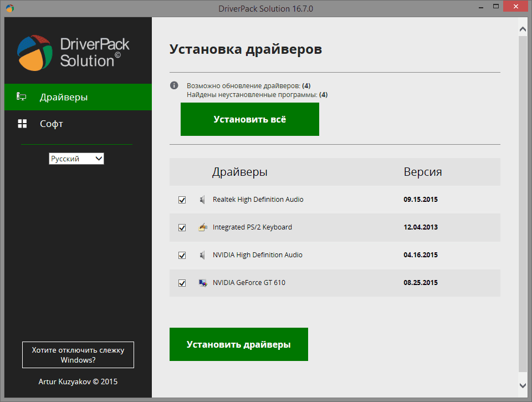532x402 pixels.
Task: Click the PS/2 Keyboard device icon
Action: point(202,227)
